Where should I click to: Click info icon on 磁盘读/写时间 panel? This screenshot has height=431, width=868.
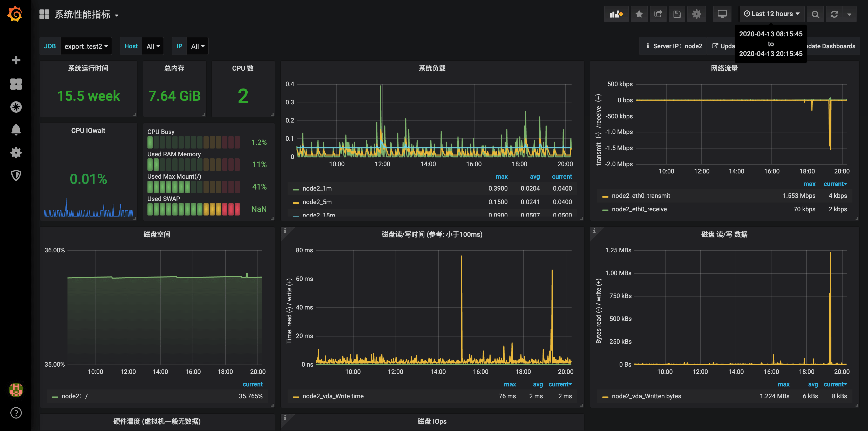coord(285,231)
